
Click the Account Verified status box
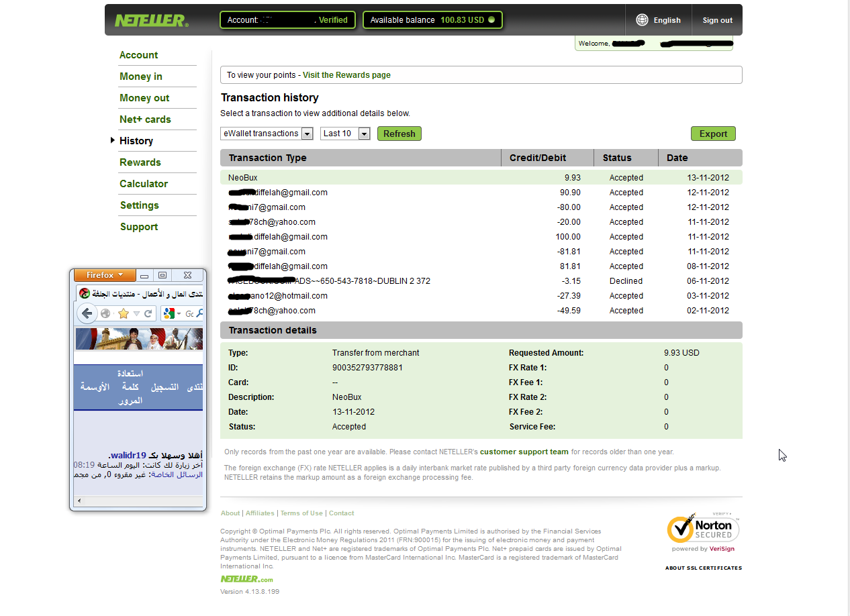point(288,20)
